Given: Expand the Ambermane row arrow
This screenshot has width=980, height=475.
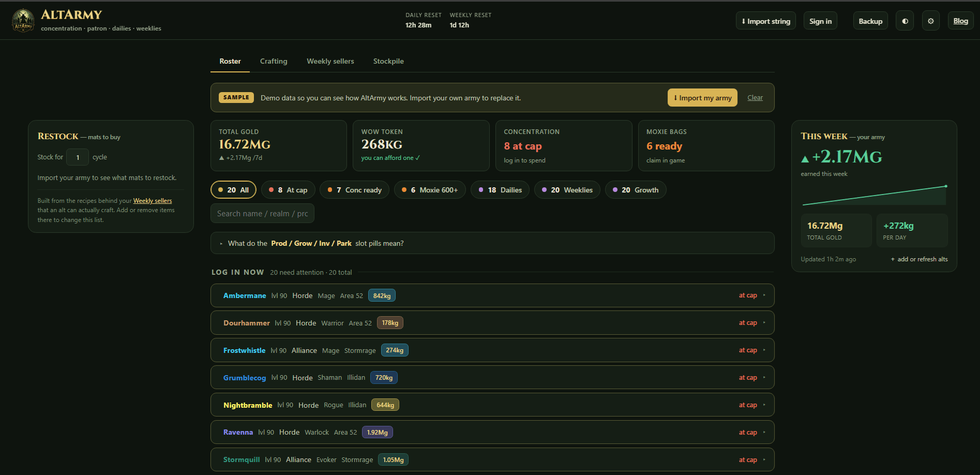Looking at the screenshot, I should pos(764,295).
